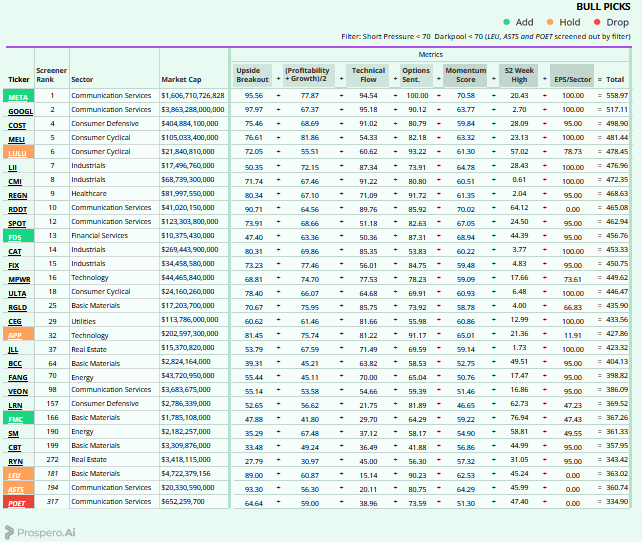Open the APP ticker link
The image size is (642, 542).
15,335
